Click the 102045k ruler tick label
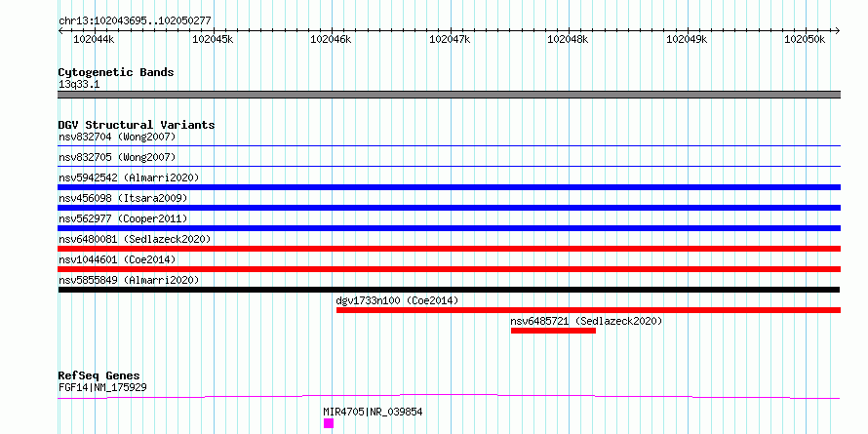Image resolution: width=868 pixels, height=434 pixels. 213,39
